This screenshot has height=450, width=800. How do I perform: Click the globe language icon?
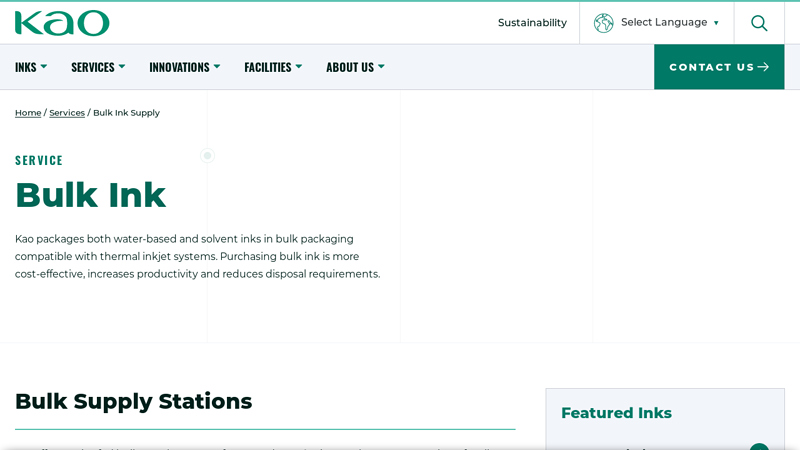pyautogui.click(x=604, y=23)
